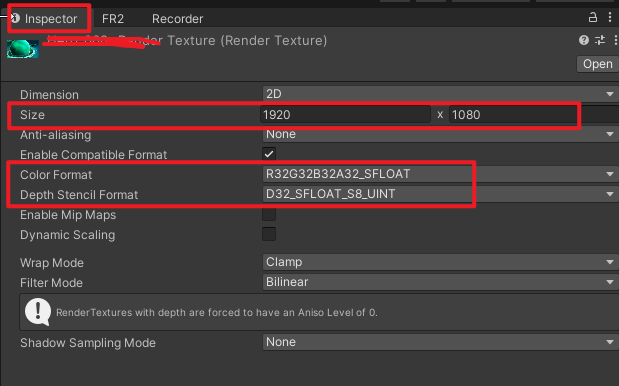
Task: Uncheck Enable Compatible Format
Action: click(x=269, y=154)
